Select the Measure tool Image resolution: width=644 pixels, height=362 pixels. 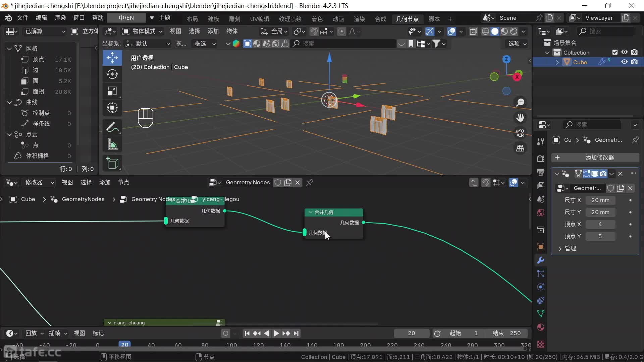[112, 144]
